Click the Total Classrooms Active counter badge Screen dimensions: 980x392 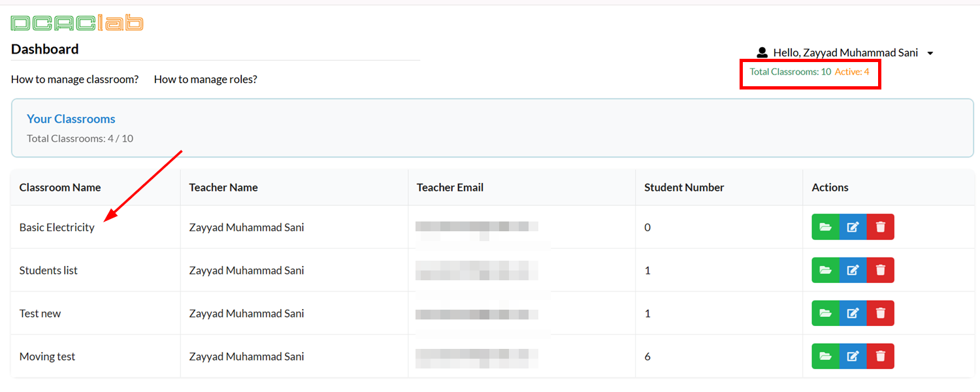click(x=810, y=72)
